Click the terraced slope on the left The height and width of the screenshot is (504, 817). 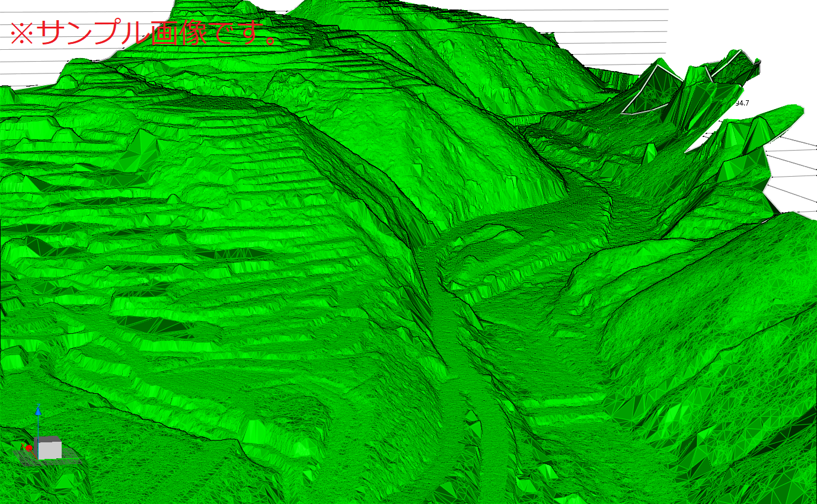[x=178, y=237]
